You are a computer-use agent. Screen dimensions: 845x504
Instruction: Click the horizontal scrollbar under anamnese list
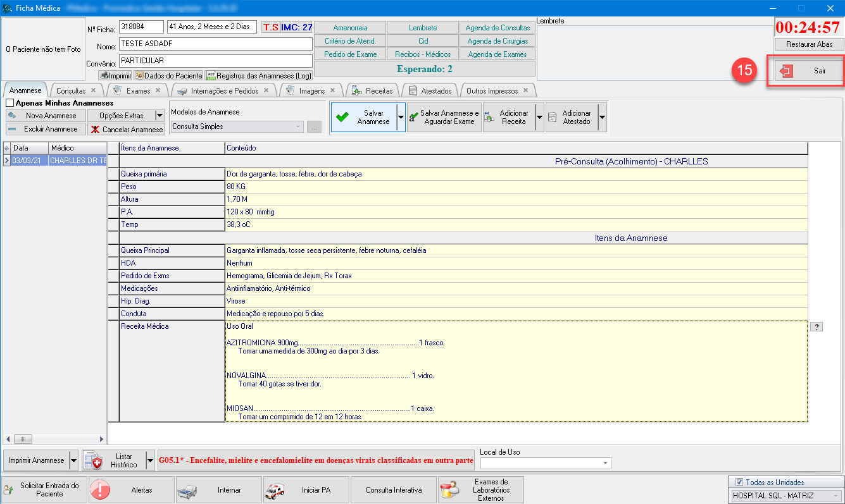(54, 439)
